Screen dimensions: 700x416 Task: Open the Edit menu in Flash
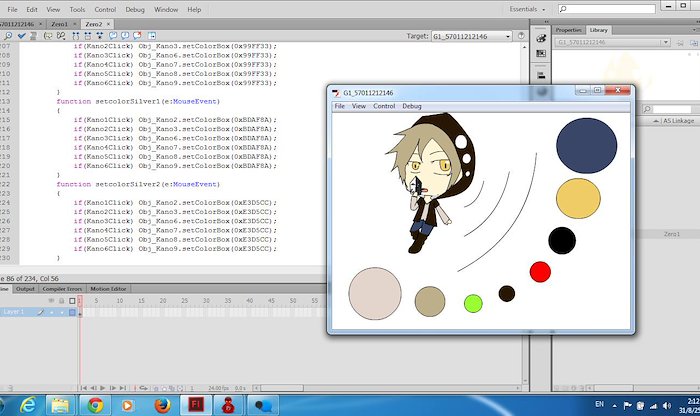tap(32, 9)
